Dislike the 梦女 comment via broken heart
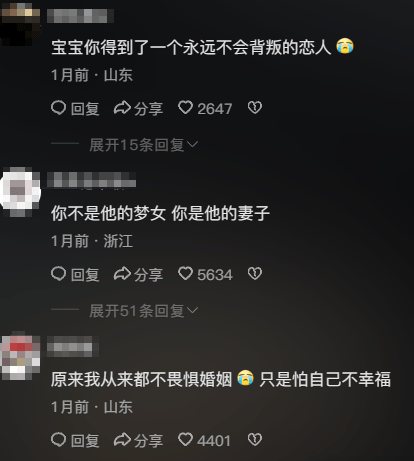 click(255, 274)
